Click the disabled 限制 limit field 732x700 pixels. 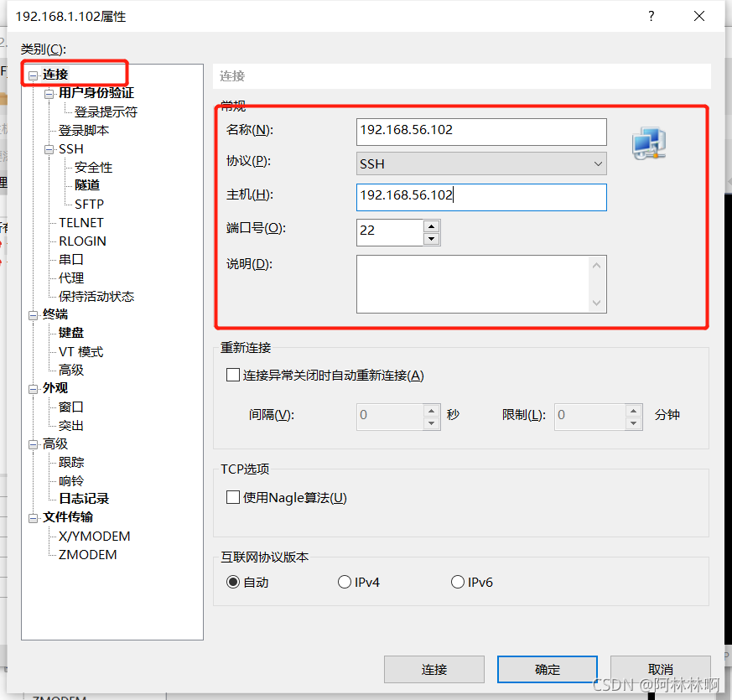pyautogui.click(x=590, y=417)
